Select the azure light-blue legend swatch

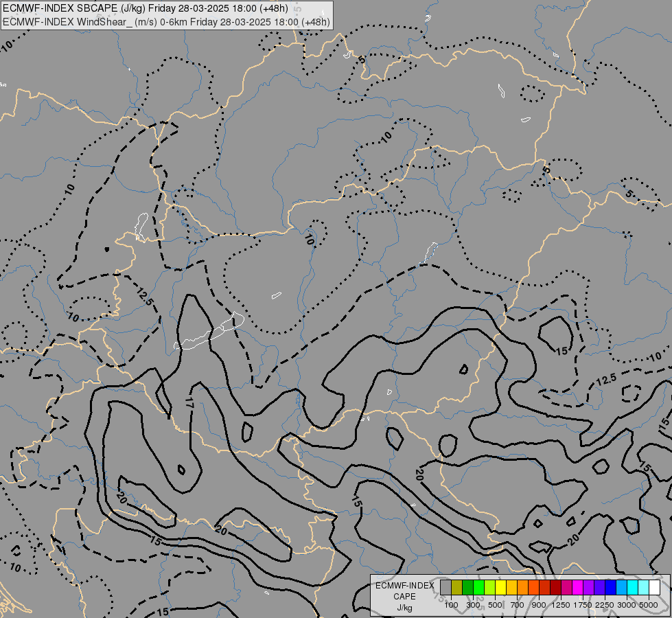pos(621,588)
